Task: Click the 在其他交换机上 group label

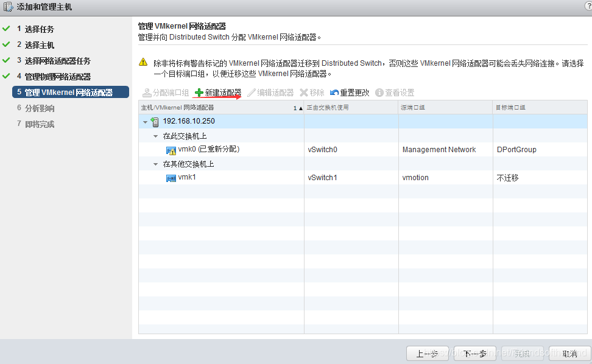Action: pyautogui.click(x=188, y=164)
